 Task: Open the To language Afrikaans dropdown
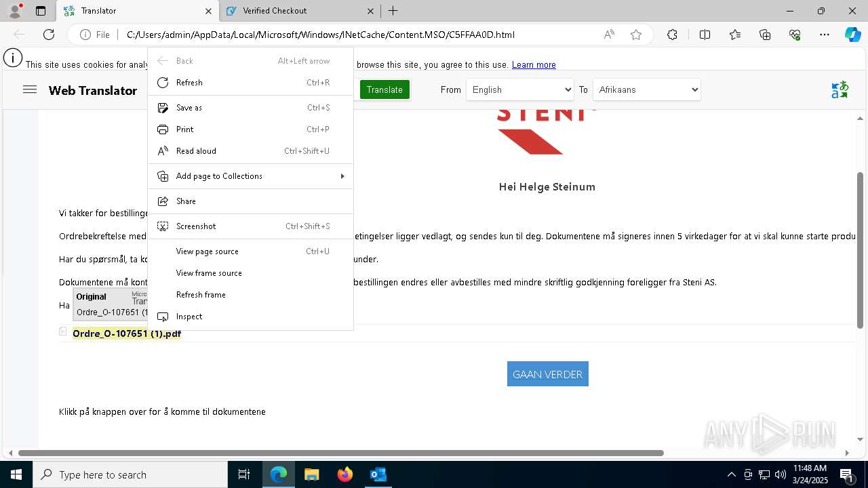pyautogui.click(x=647, y=89)
